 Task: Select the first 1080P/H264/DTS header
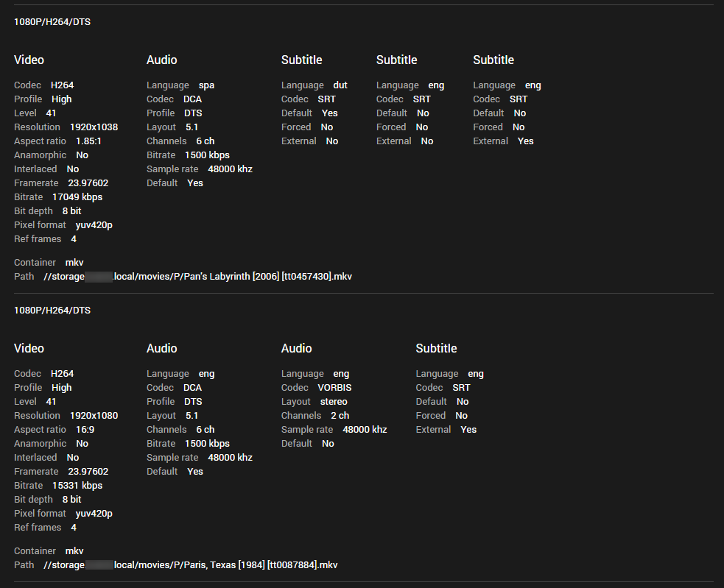click(x=52, y=21)
